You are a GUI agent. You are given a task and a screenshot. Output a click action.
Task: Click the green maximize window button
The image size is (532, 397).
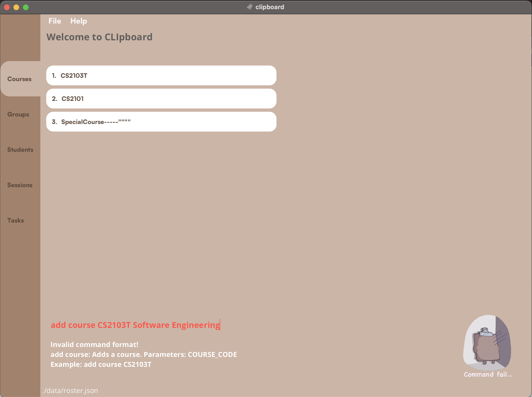[x=26, y=7]
